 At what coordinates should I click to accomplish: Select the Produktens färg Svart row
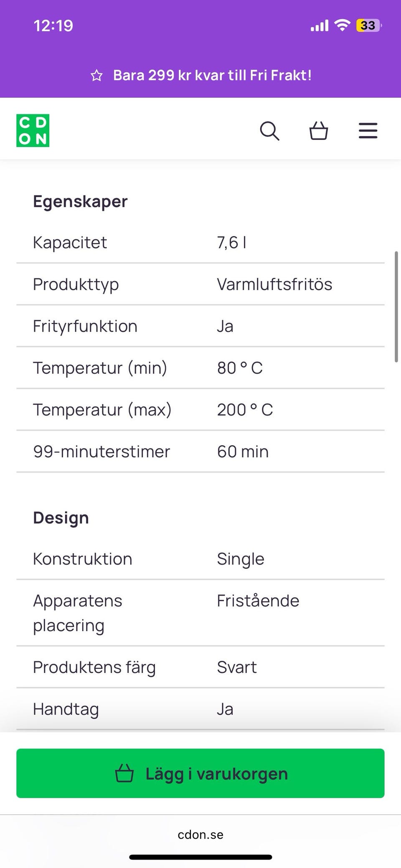(200, 667)
